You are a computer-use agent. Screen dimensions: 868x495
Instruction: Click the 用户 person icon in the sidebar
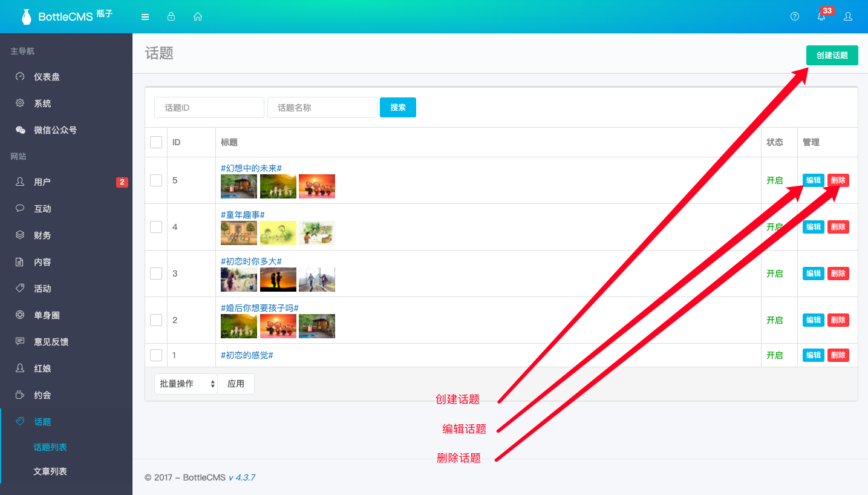(x=20, y=182)
